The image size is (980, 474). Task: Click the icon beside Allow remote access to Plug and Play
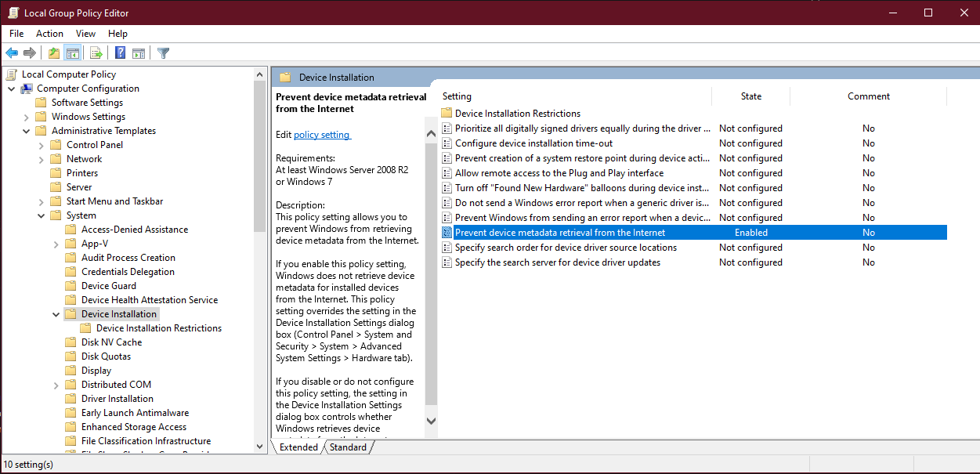tap(447, 173)
